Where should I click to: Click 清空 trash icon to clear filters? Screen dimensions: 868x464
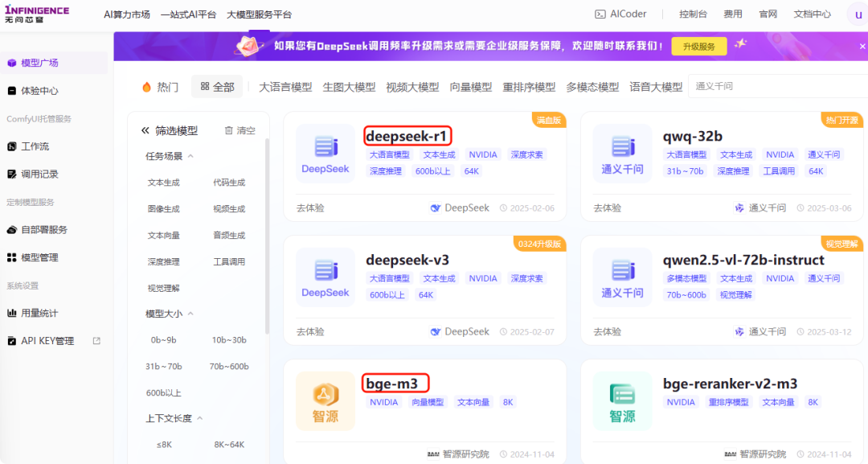coord(228,130)
